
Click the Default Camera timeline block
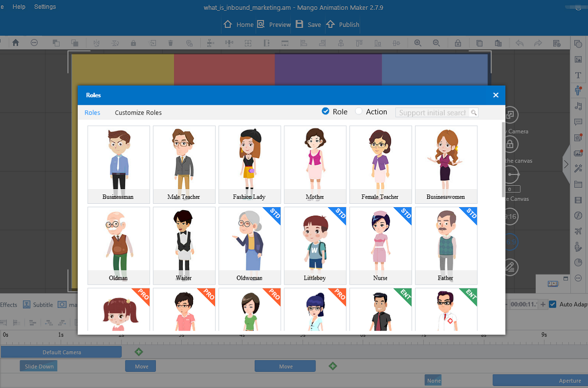[61, 352]
